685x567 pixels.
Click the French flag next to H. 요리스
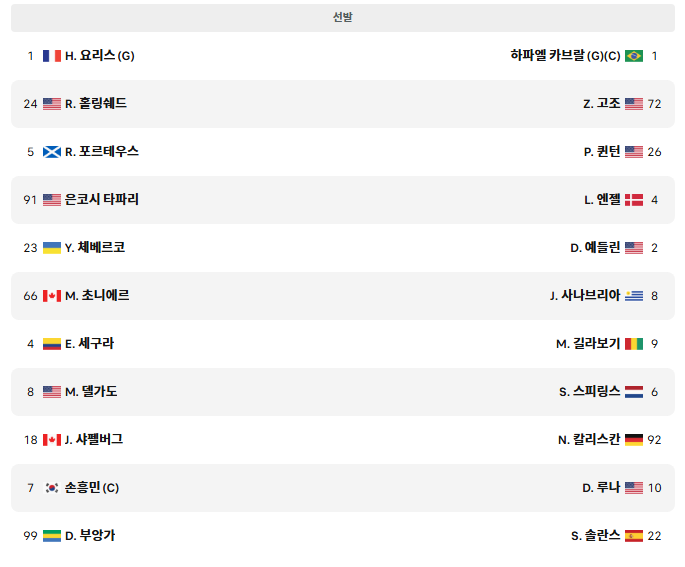click(x=52, y=56)
